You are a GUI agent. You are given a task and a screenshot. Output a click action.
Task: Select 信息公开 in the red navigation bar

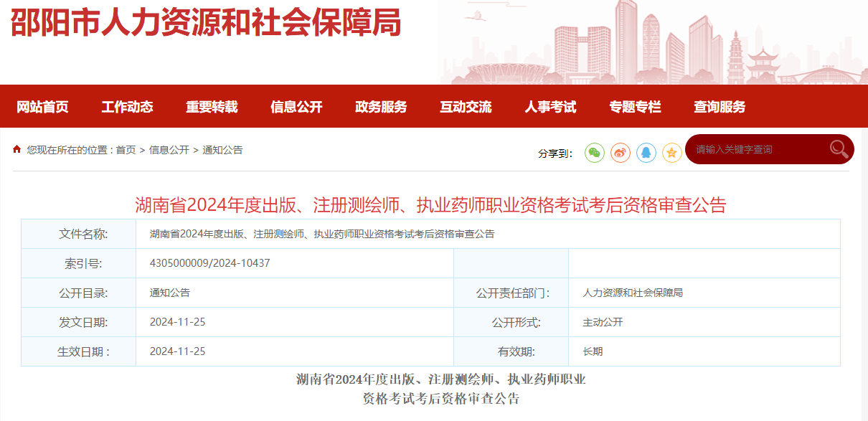[x=296, y=107]
